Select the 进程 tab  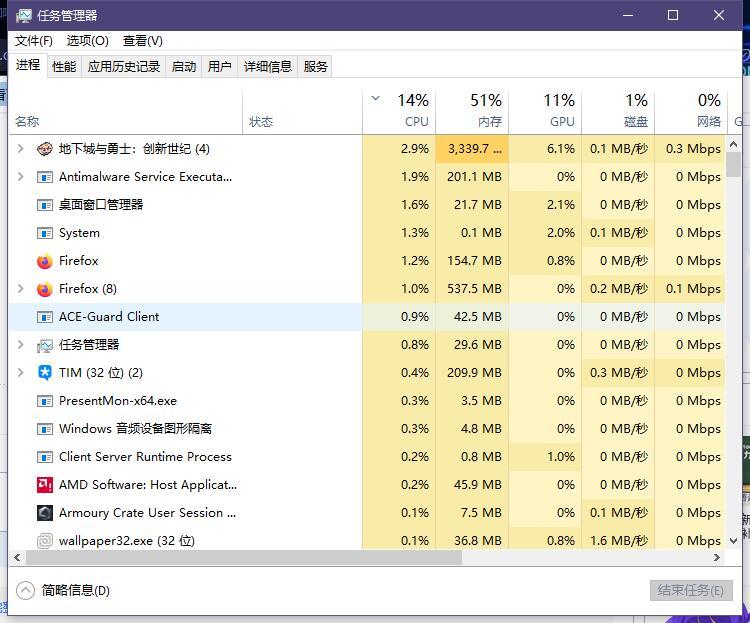tap(28, 65)
